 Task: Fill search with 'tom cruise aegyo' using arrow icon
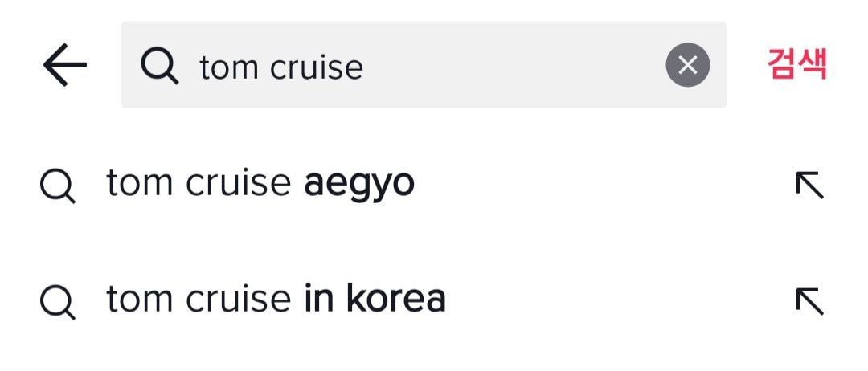pyautogui.click(x=809, y=185)
